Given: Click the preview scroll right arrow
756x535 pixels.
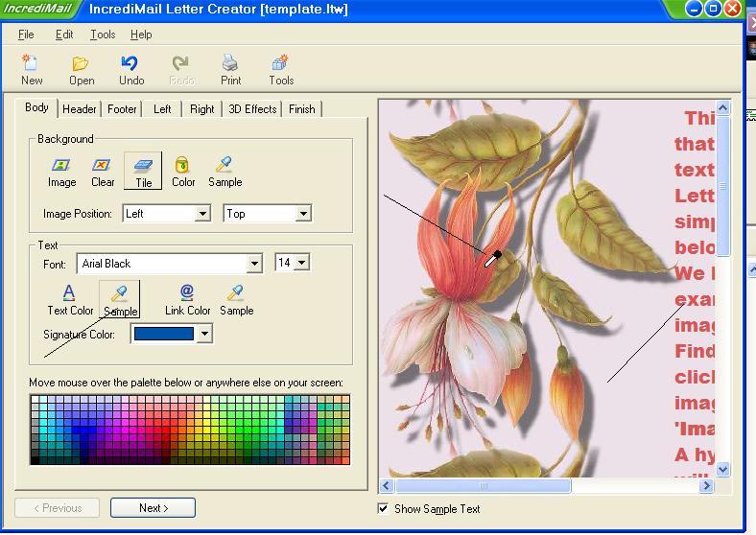Looking at the screenshot, I should click(x=706, y=485).
